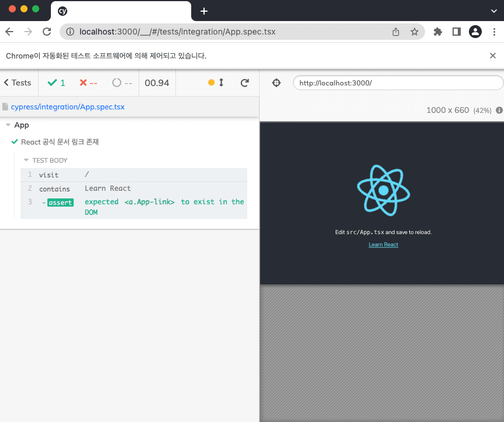Dismiss the automated test software infobar
The height and width of the screenshot is (422, 504).
[x=492, y=56]
